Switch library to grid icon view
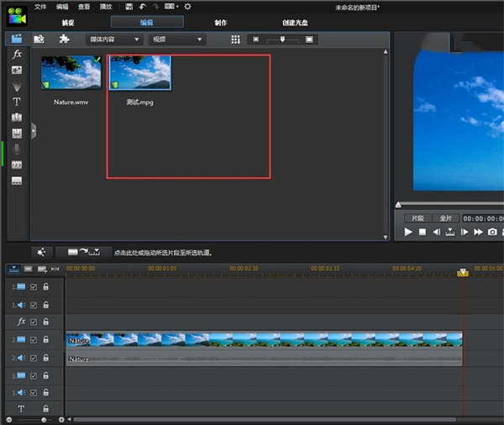Viewport: 504px width, 425px height. pyautogui.click(x=235, y=39)
